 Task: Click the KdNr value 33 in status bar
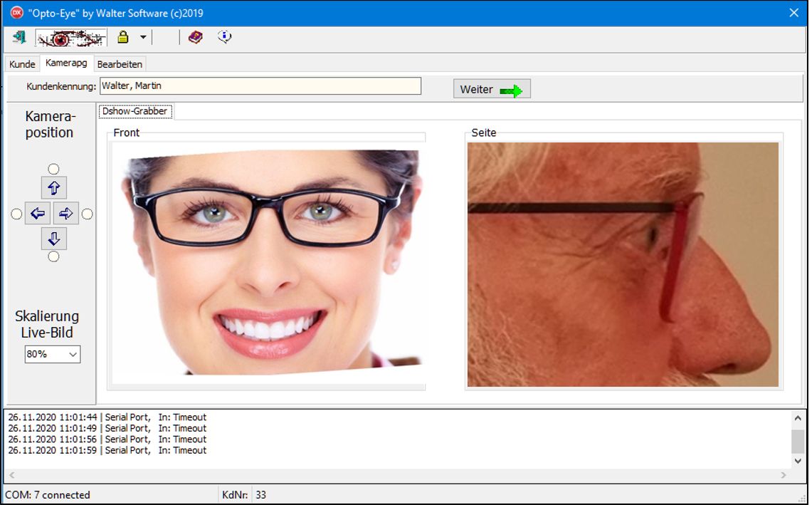tap(261, 495)
